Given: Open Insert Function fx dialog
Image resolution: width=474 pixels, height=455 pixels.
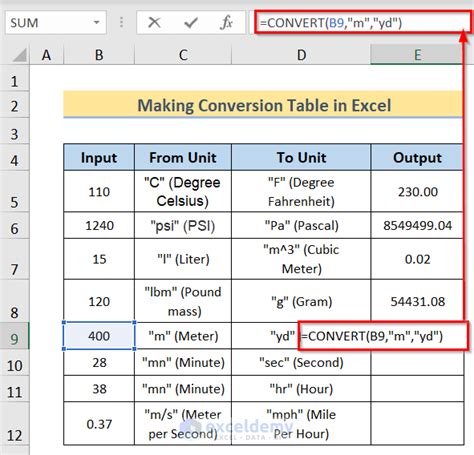Looking at the screenshot, I should click(226, 23).
